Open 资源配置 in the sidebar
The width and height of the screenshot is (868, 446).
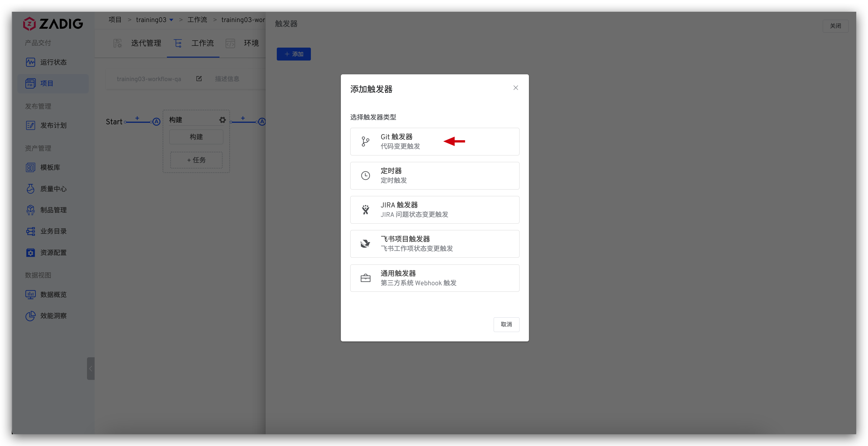pos(53,252)
